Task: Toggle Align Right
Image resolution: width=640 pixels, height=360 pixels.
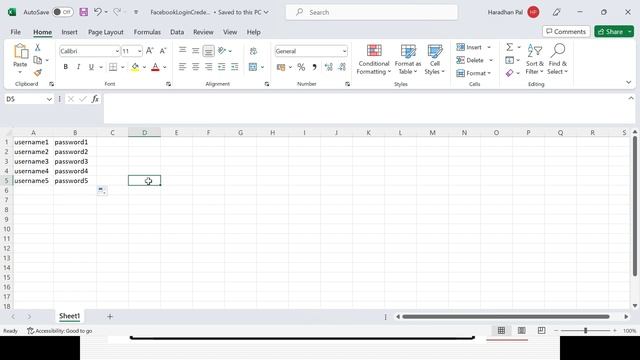Action: tap(209, 67)
